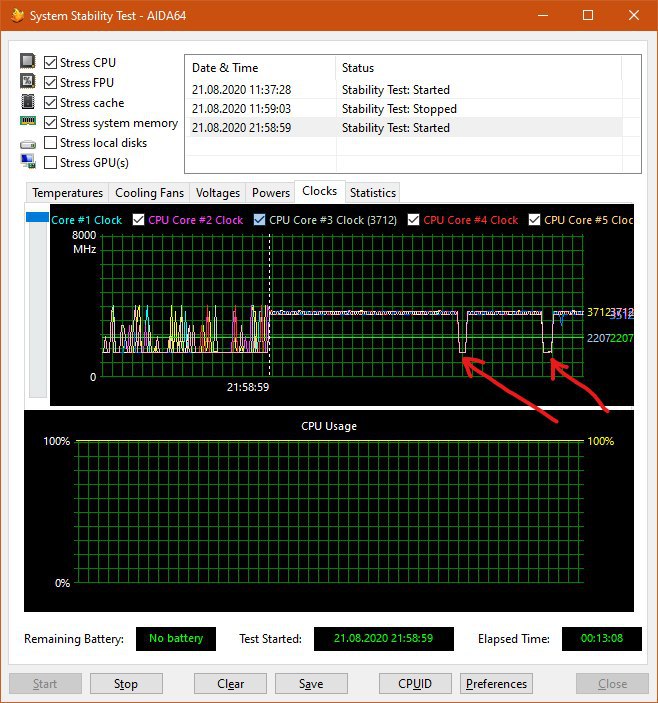Image resolution: width=658 pixels, height=703 pixels.
Task: Click the 21:58:59 time marker label
Action: pyautogui.click(x=248, y=387)
